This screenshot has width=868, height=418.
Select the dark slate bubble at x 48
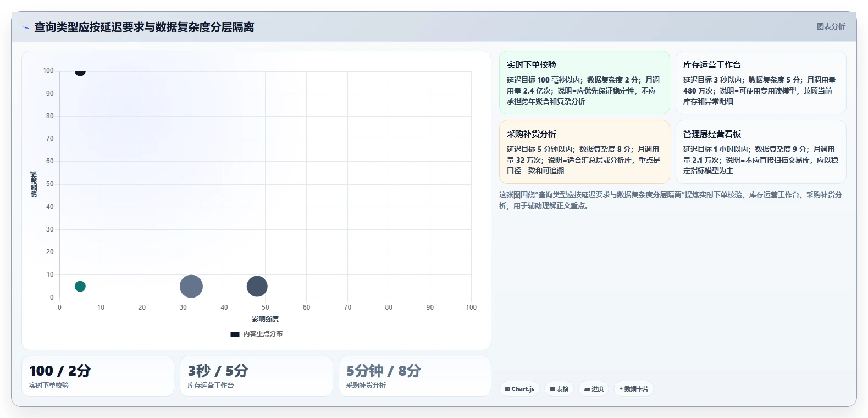coord(257,286)
